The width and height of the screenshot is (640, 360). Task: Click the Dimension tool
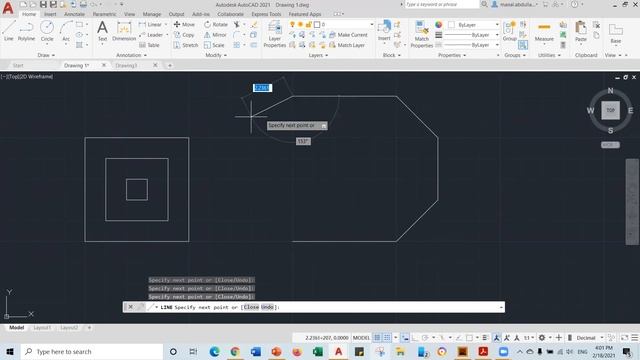click(124, 31)
